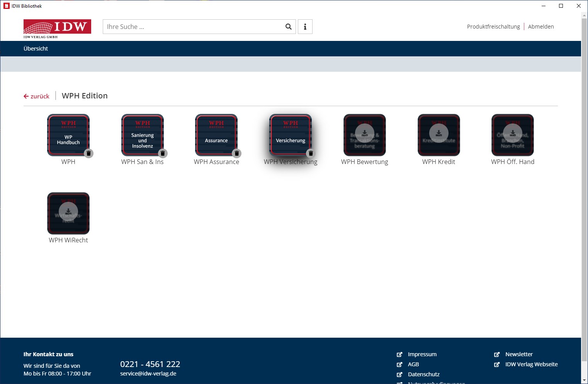Click the WPH WiRecht label
Screen dimensions: 588x384
(68, 240)
